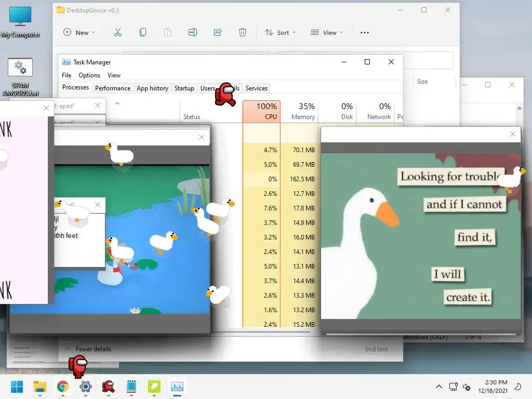Show hidden icons in the system tray
532x399 pixels.
(x=438, y=387)
